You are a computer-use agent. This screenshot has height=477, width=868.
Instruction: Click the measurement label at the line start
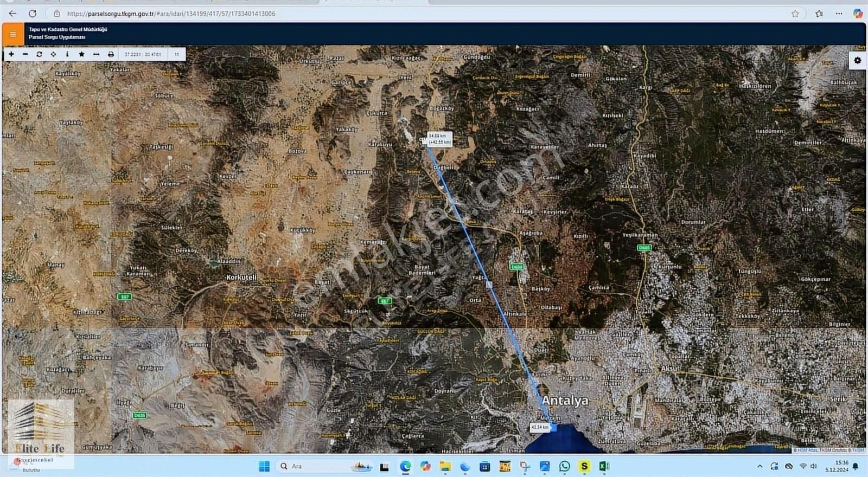point(439,139)
